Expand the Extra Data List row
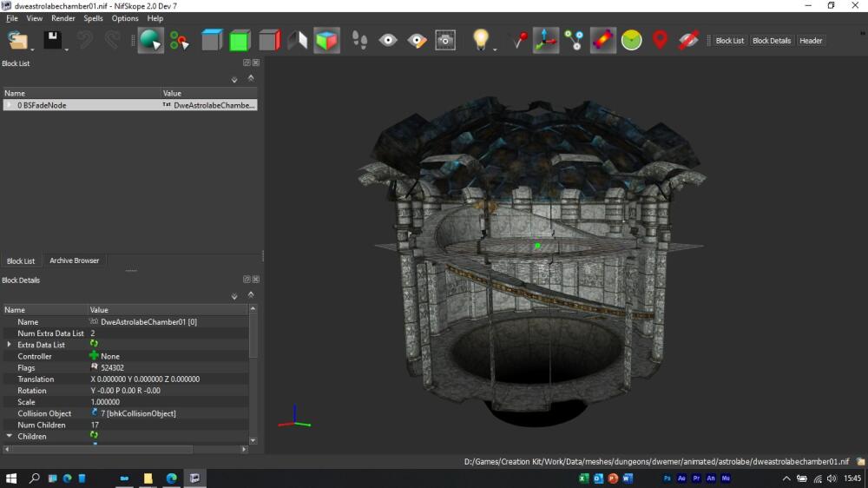The width and height of the screenshot is (868, 488). point(9,345)
